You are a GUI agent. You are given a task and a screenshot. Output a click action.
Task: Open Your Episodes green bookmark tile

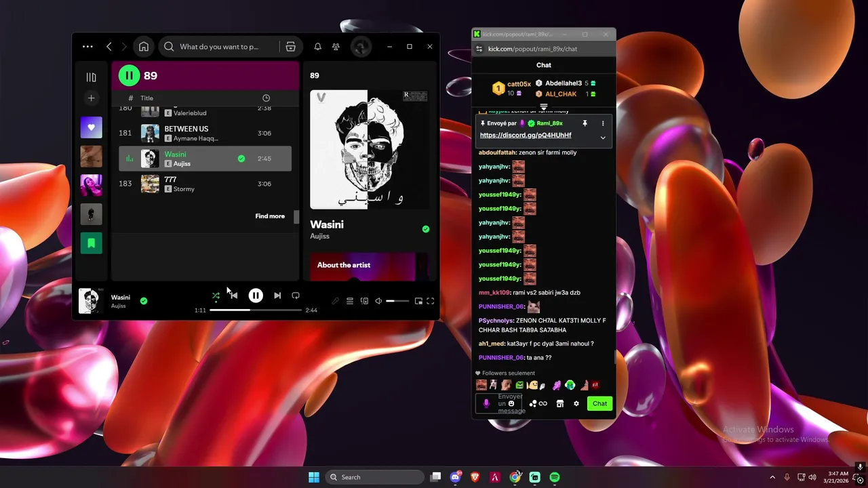point(91,243)
